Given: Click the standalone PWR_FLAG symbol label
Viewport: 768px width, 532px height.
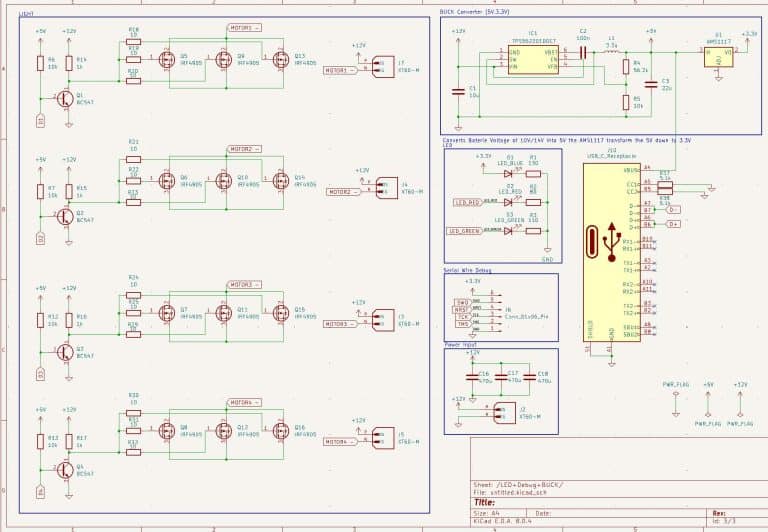Looking at the screenshot, I should tap(675, 383).
